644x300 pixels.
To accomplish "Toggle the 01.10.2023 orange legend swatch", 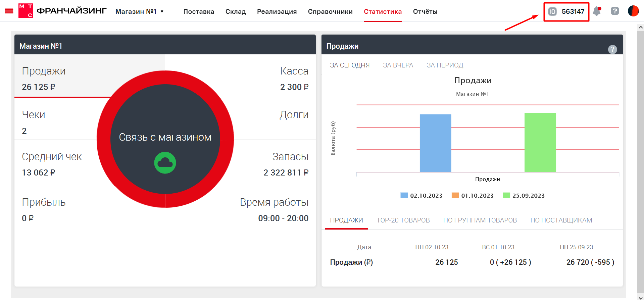I will click(455, 195).
